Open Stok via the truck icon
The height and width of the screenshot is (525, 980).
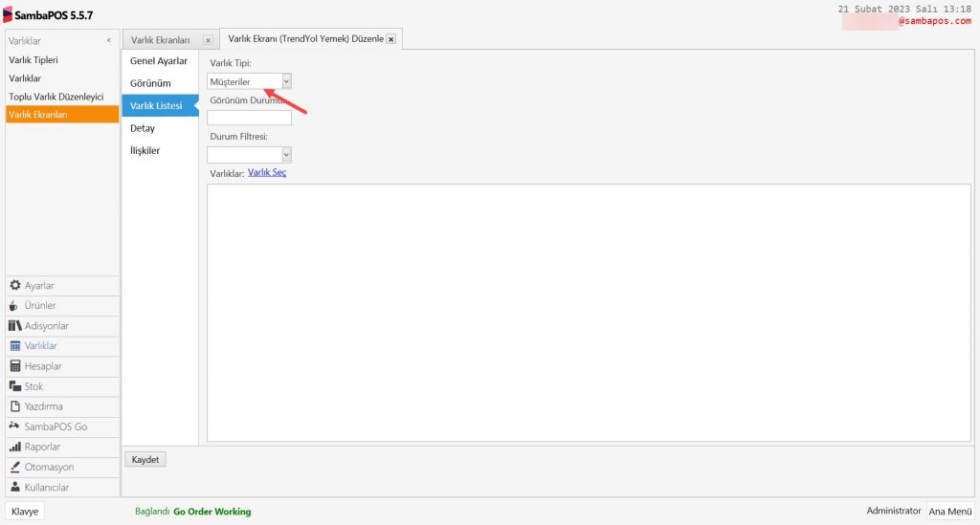point(14,386)
